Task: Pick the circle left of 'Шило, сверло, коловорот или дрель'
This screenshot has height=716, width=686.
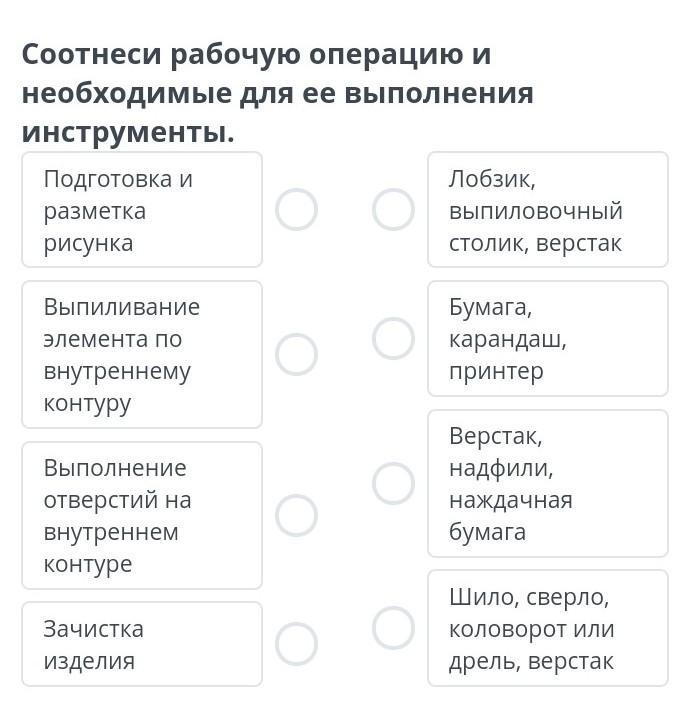Action: 393,628
